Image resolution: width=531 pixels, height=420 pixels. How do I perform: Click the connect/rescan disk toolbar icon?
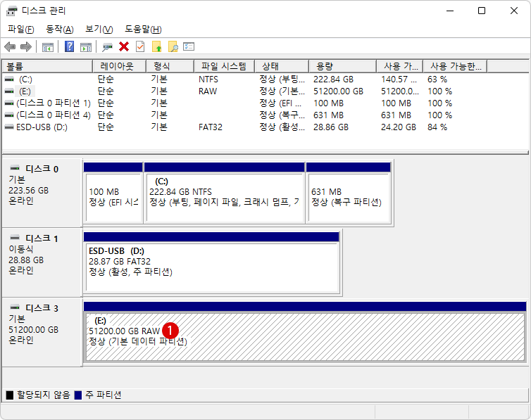click(x=107, y=47)
